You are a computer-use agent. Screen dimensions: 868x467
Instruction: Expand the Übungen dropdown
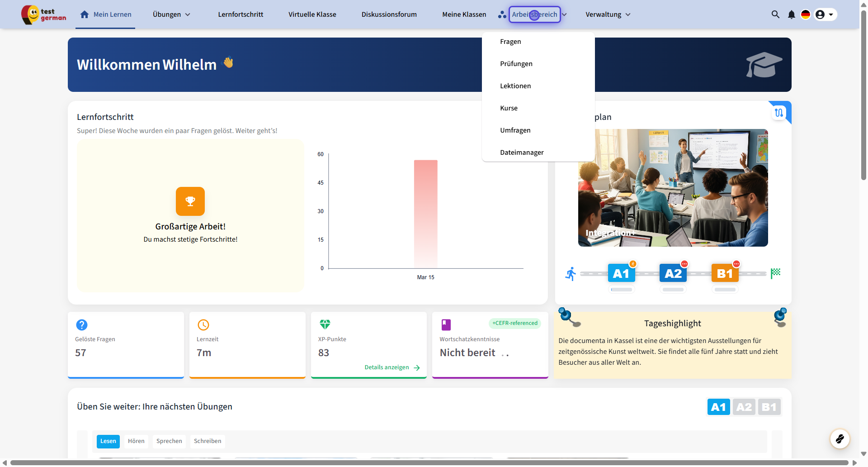point(171,14)
